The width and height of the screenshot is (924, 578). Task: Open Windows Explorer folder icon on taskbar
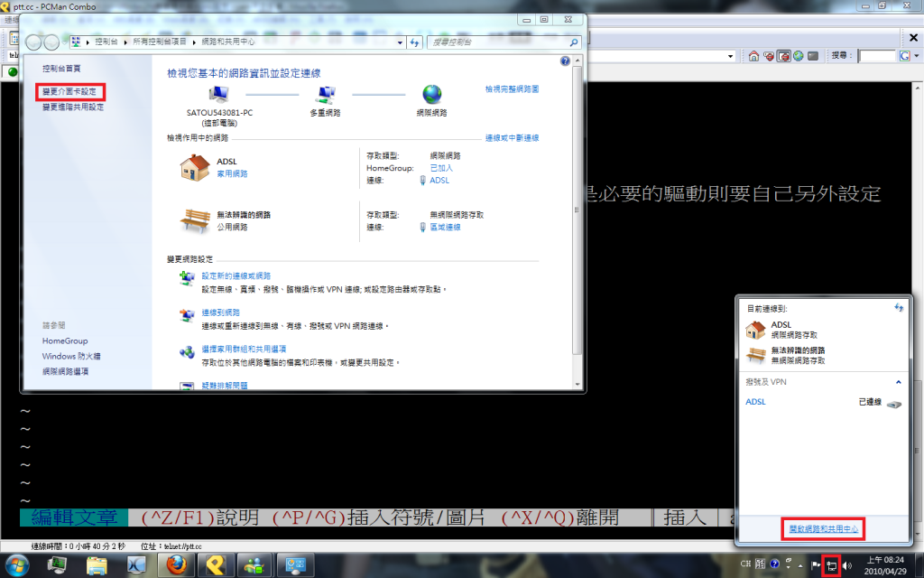tap(98, 565)
